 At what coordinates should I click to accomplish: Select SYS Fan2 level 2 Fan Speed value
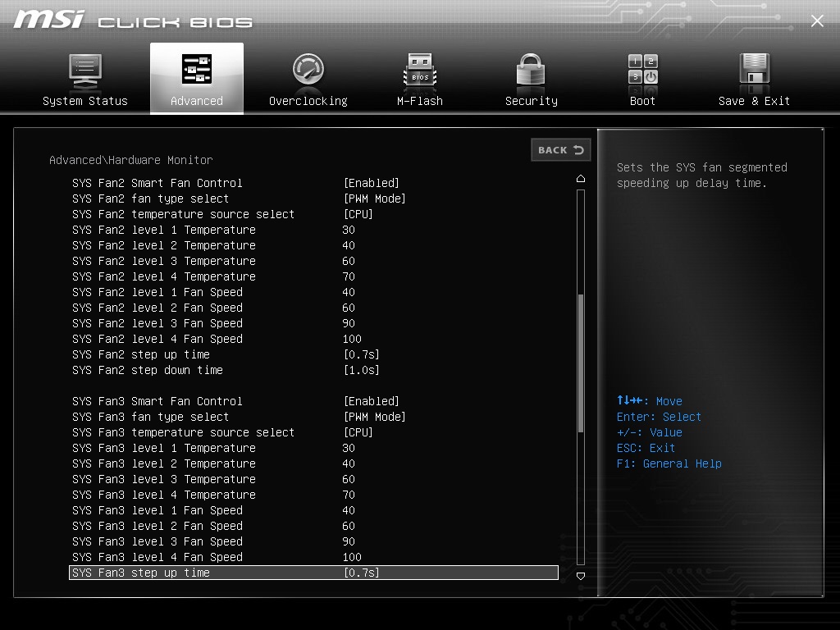[349, 308]
